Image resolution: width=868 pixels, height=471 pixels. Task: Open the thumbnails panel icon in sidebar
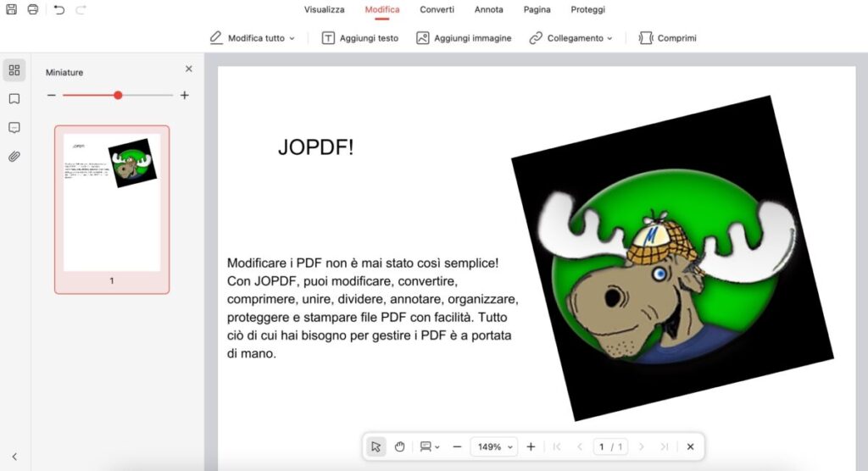14,70
